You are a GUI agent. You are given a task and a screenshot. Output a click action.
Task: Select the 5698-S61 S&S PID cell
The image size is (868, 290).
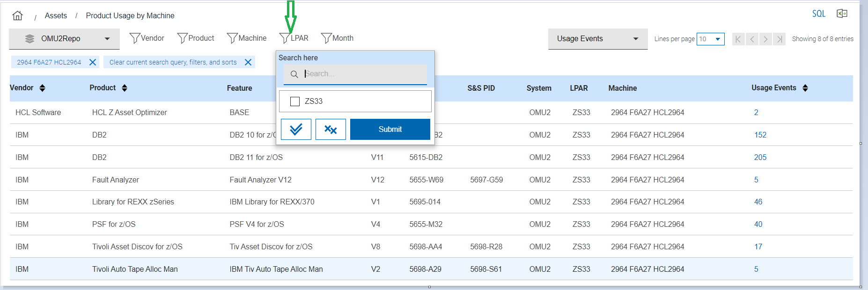(x=486, y=269)
